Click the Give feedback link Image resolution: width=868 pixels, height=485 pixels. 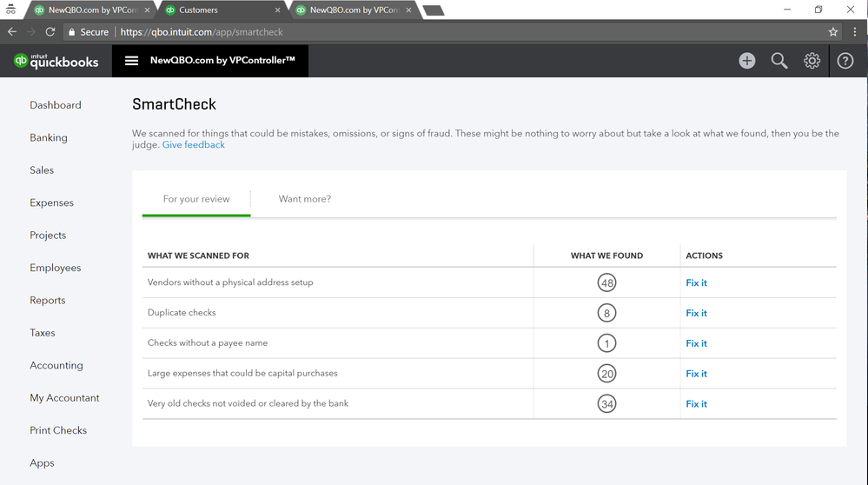(193, 145)
